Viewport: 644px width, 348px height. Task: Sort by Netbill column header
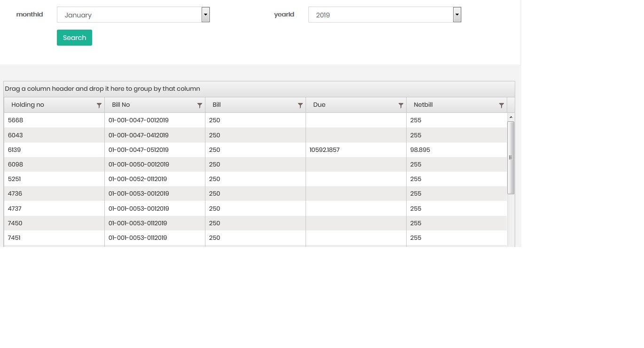pyautogui.click(x=423, y=105)
